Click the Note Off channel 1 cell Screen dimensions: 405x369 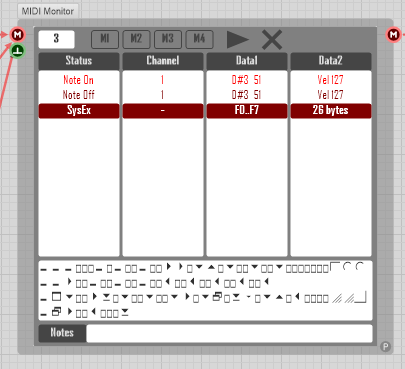click(163, 95)
